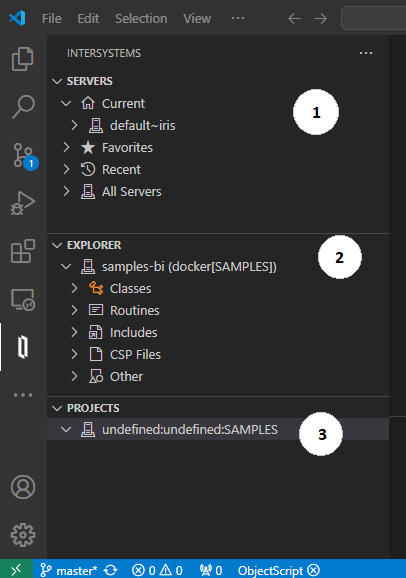Open the Manage gear icon
This screenshot has height=578, width=406.
click(x=23, y=535)
